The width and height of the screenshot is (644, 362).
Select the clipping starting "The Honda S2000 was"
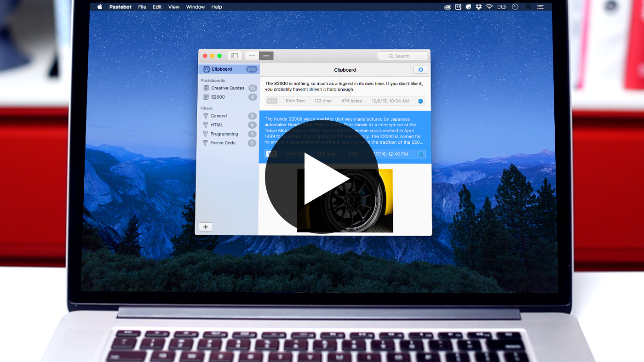(x=345, y=137)
